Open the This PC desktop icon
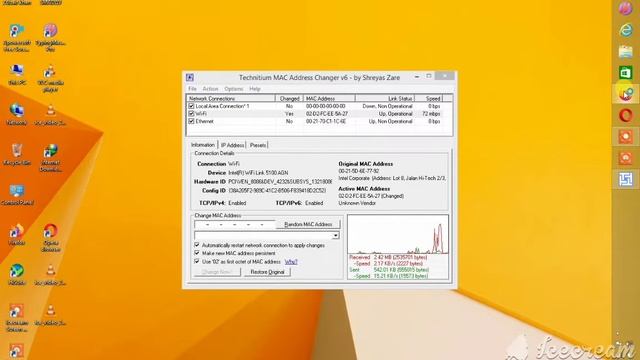The height and width of the screenshot is (360, 640). [x=17, y=75]
